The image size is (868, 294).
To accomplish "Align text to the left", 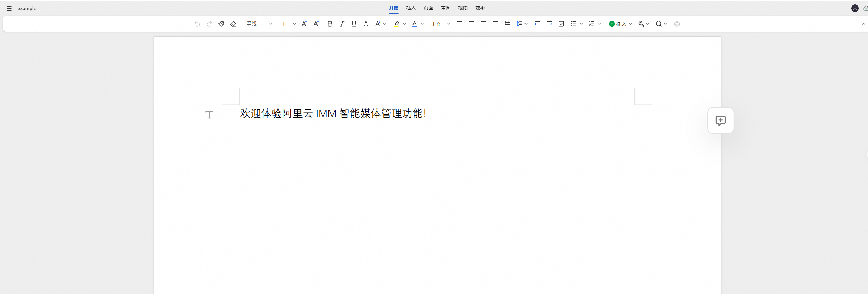I will pyautogui.click(x=459, y=24).
